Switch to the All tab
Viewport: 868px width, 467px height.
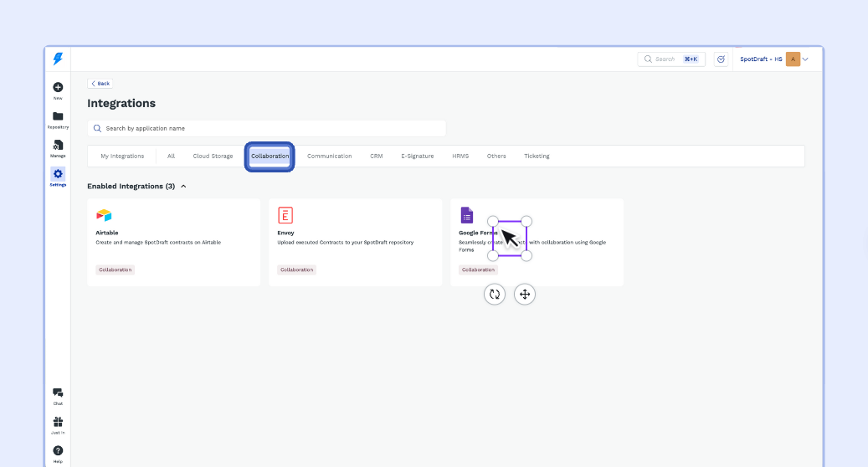[x=171, y=156]
